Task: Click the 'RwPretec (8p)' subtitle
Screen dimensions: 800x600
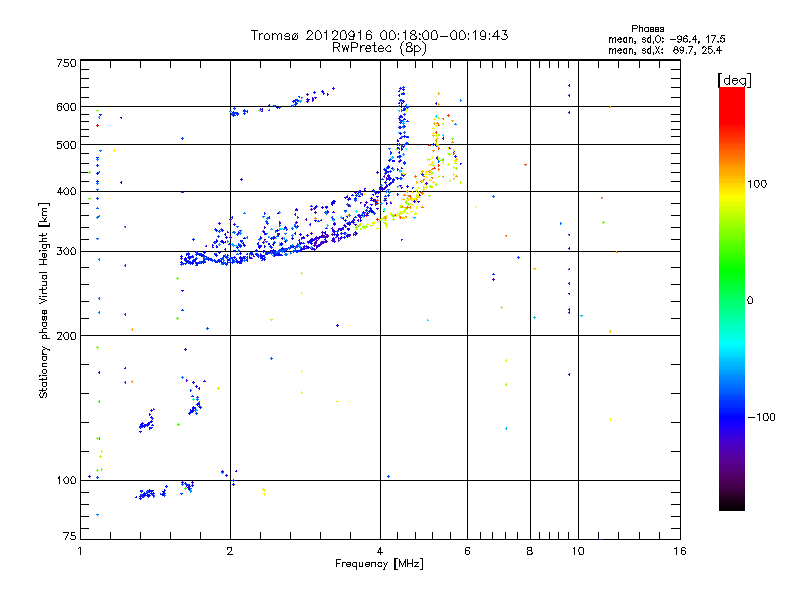Action: click(x=379, y=48)
